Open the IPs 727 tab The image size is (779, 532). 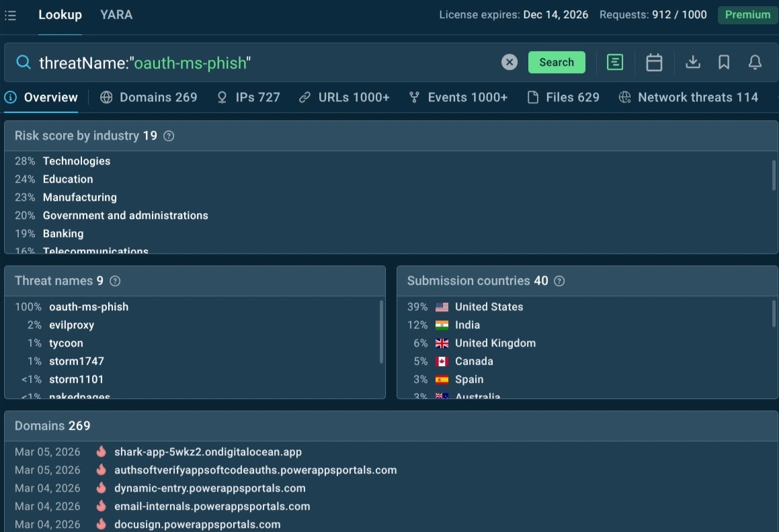coord(248,97)
